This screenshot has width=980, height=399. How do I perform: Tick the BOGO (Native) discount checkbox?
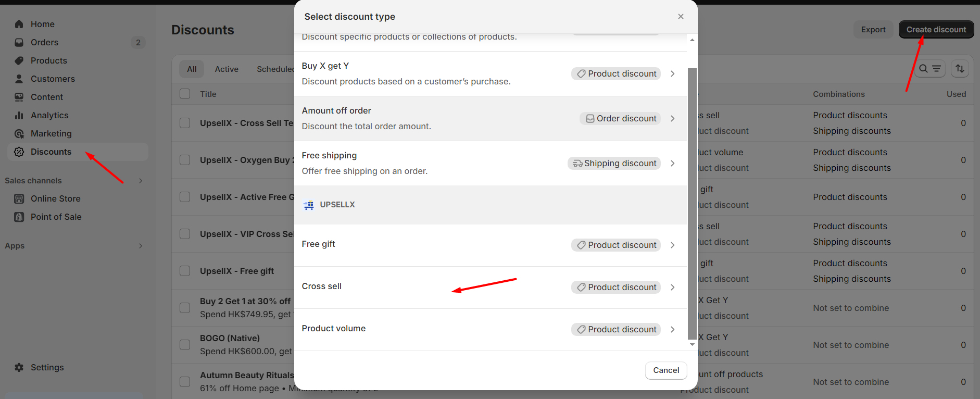click(185, 345)
